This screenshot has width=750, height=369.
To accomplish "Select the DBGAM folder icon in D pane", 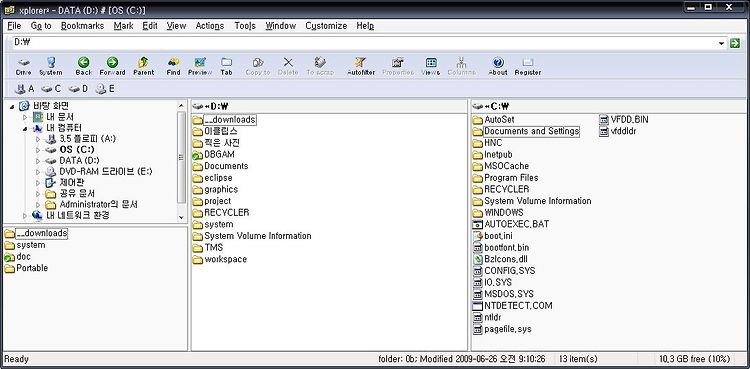I will click(198, 155).
